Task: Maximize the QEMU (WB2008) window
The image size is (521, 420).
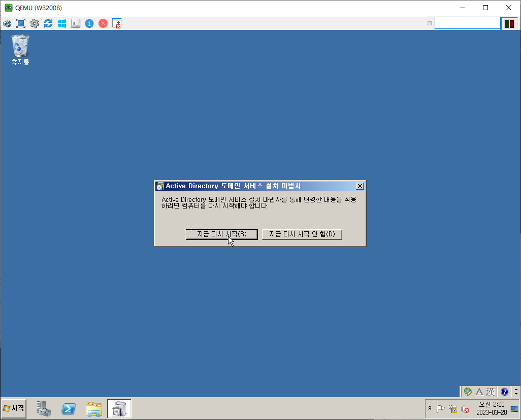Action: point(485,8)
